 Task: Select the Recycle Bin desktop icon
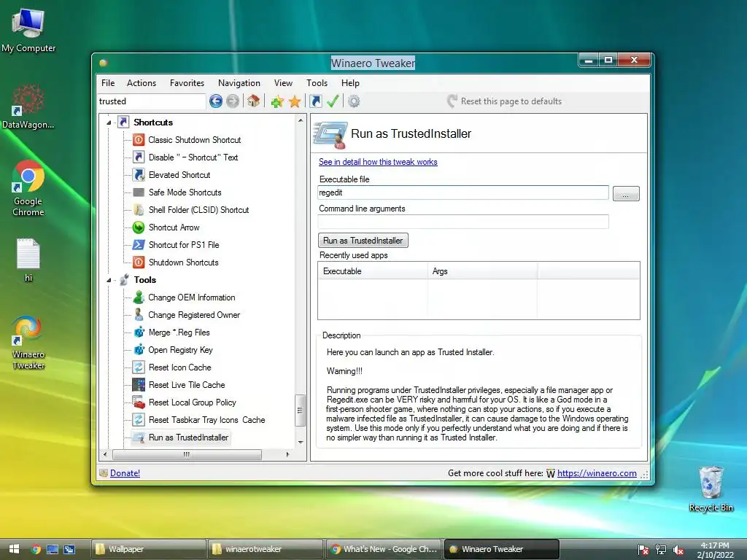point(711,489)
